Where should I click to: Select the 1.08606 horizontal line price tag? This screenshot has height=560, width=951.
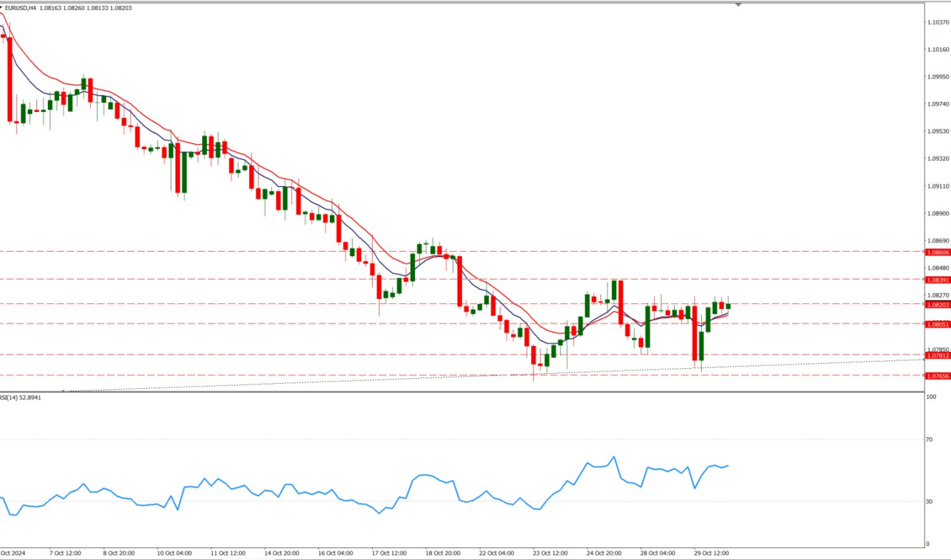[x=937, y=252]
